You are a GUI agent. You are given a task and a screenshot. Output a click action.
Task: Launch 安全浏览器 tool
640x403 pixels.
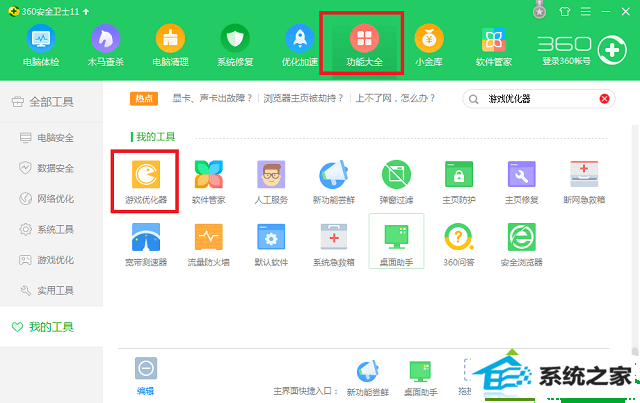point(521,244)
